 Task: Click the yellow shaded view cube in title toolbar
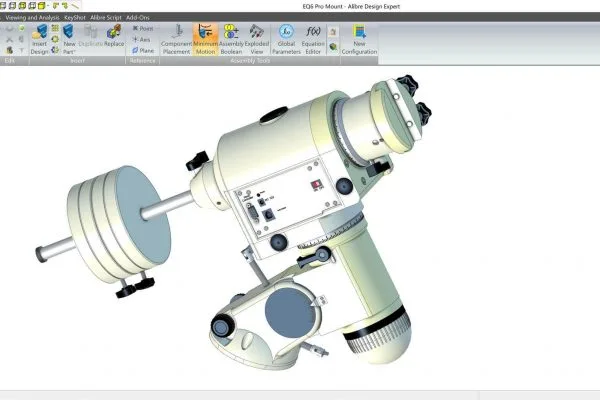point(41,5)
